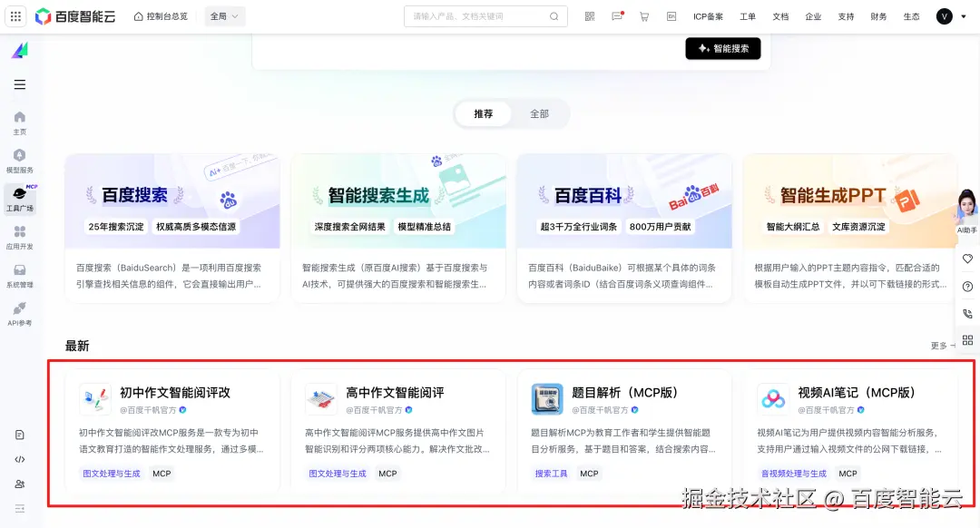Viewport: 980px width, 528px height.
Task: Click 更多 link beside 最新
Action: coord(943,346)
